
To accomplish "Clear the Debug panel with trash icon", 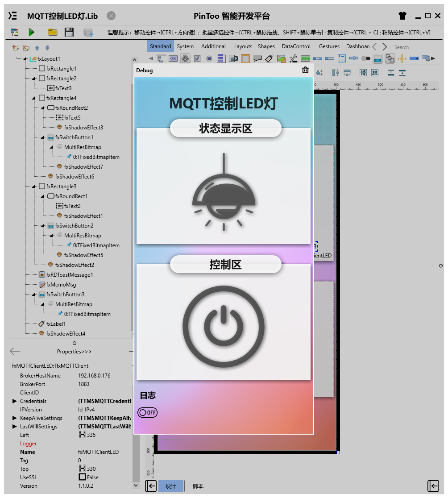I will click(305, 70).
